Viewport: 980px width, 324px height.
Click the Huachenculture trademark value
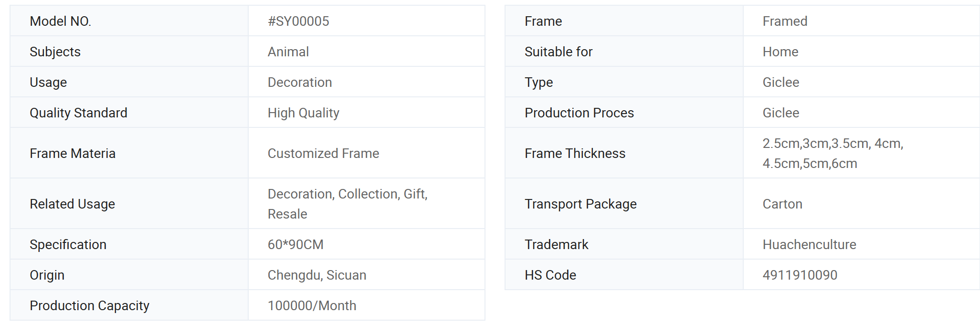pos(810,244)
